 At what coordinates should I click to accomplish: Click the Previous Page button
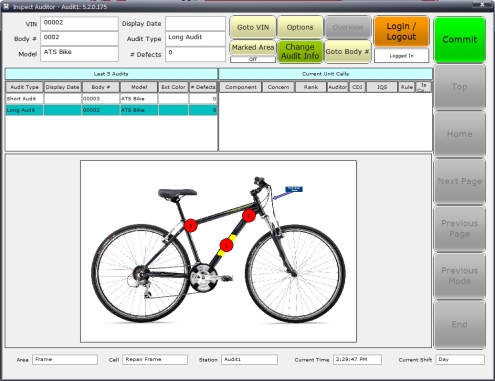coord(460,229)
